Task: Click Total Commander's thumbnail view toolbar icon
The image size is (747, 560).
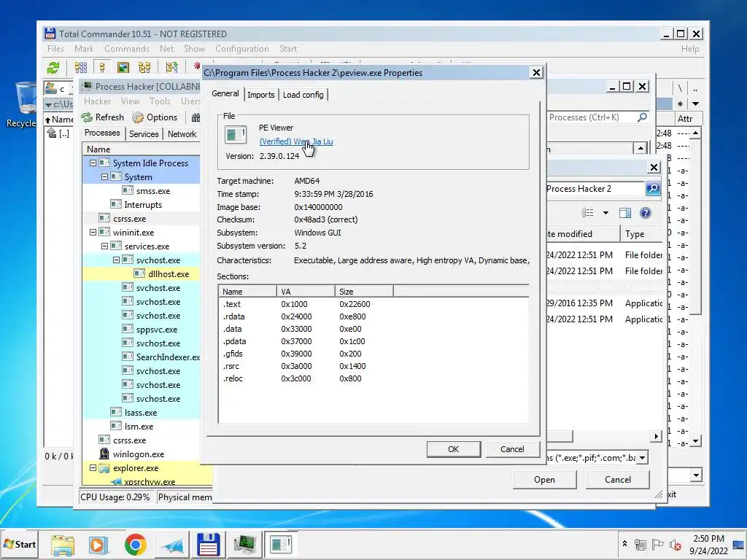Action: tap(123, 68)
